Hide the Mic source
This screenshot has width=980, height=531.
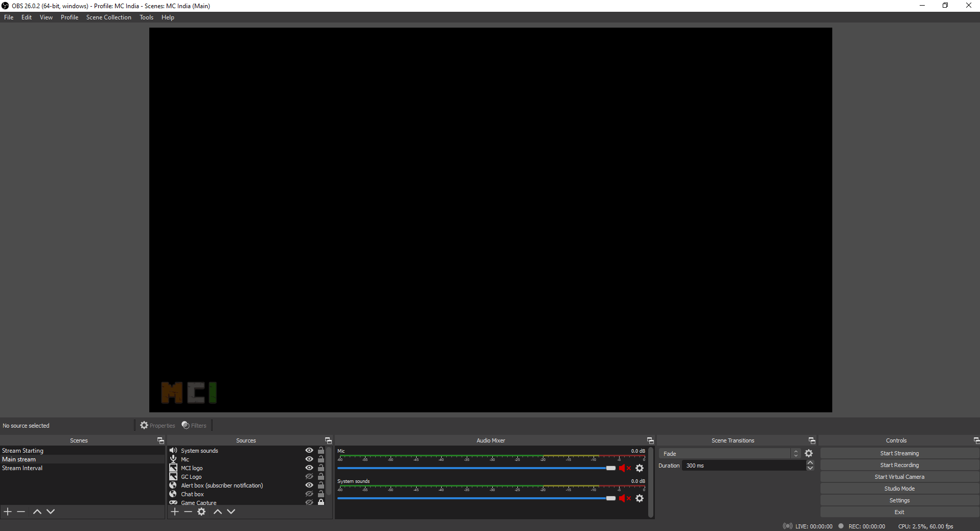(x=309, y=459)
